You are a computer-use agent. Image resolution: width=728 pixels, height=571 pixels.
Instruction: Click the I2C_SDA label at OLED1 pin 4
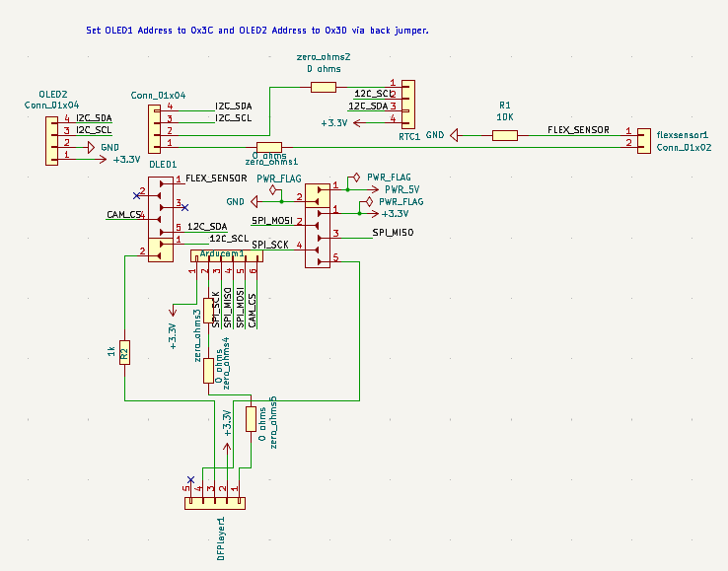coord(234,107)
